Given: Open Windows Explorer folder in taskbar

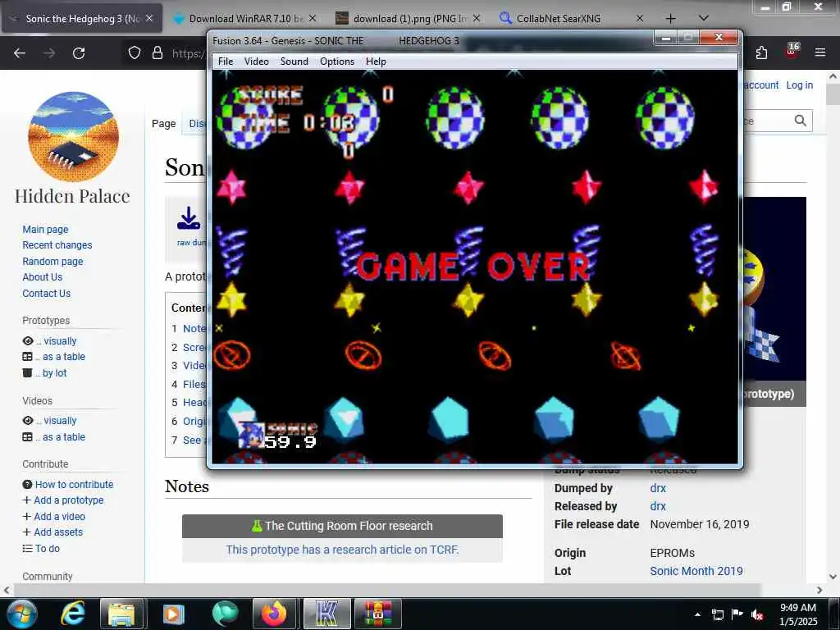Looking at the screenshot, I should coord(122,614).
